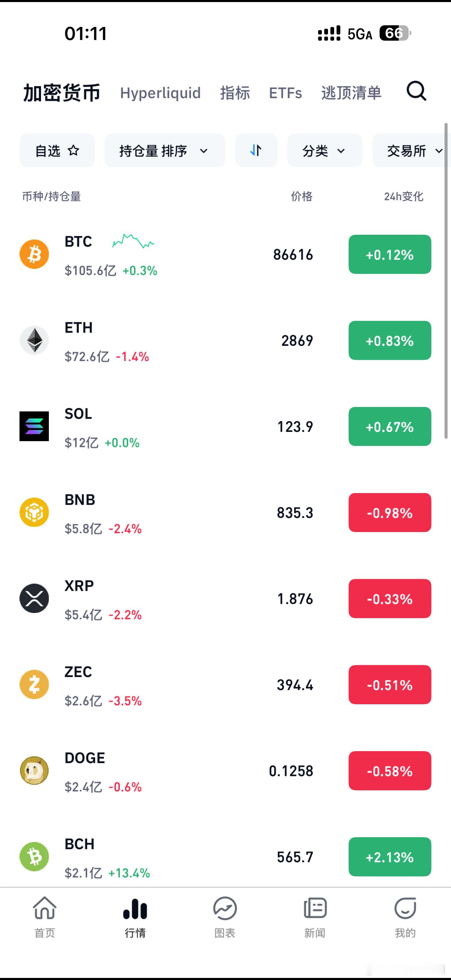Tap the BTC +0.12% change button
This screenshot has width=451, height=980.
pyautogui.click(x=390, y=255)
